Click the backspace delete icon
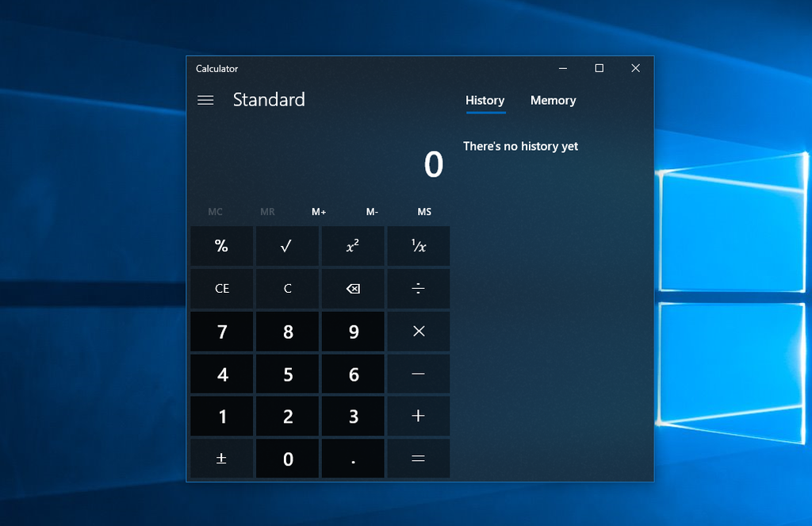The width and height of the screenshot is (812, 526). click(x=352, y=289)
